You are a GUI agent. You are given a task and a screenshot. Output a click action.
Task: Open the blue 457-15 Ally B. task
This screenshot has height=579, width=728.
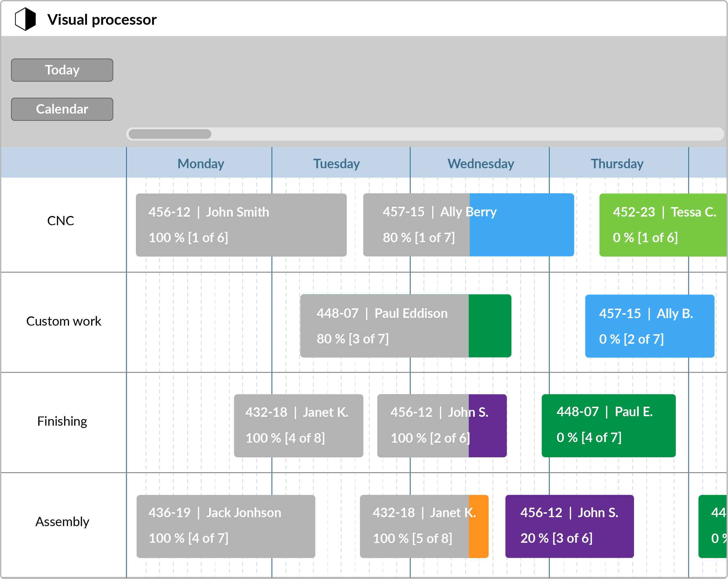coord(650,326)
